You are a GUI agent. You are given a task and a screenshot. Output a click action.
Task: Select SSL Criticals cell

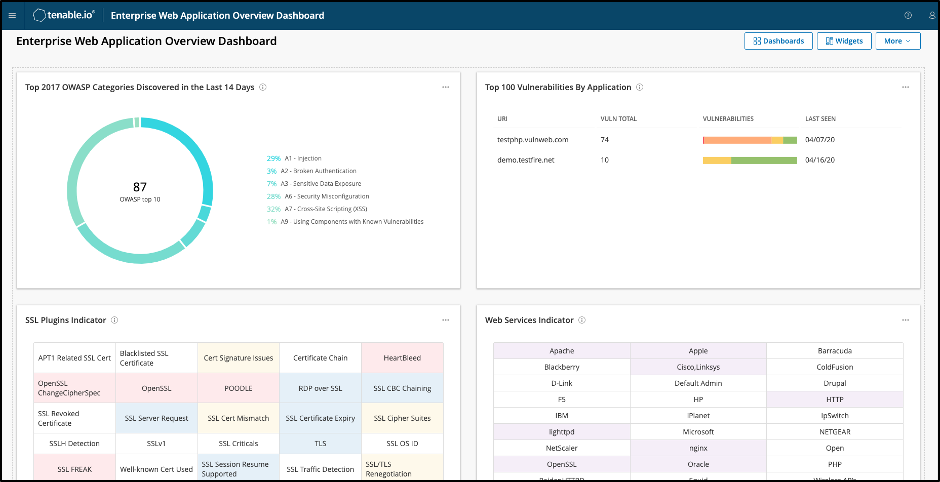(x=239, y=444)
